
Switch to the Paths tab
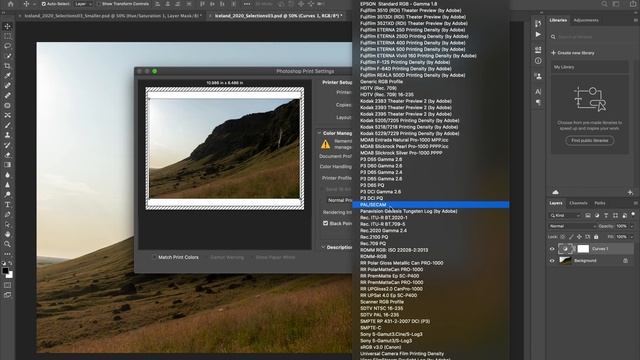click(x=600, y=203)
